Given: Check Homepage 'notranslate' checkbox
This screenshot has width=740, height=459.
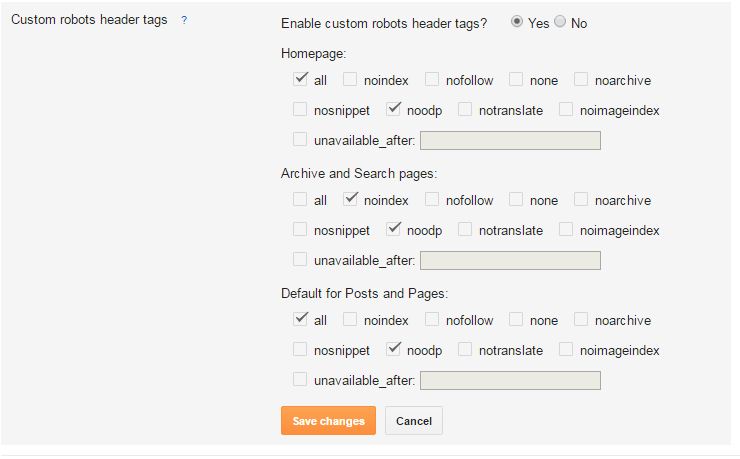Looking at the screenshot, I should coord(465,109).
